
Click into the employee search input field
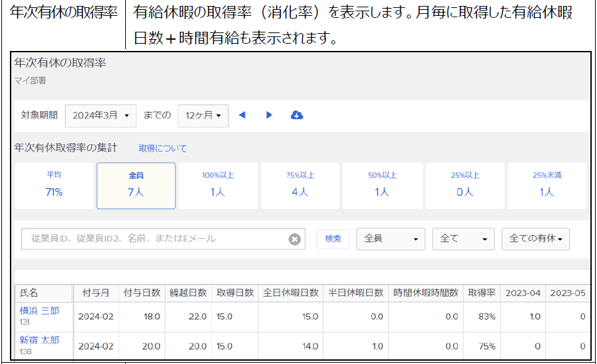[156, 239]
